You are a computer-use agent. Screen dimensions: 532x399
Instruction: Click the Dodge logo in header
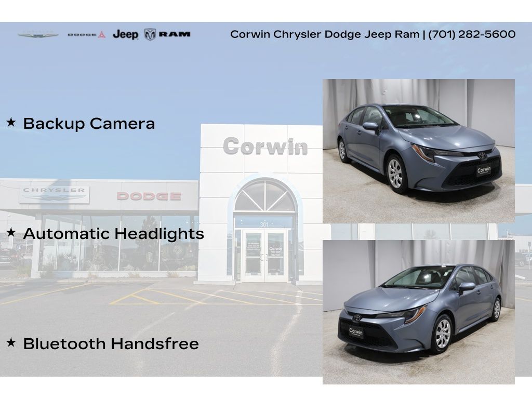click(x=86, y=35)
